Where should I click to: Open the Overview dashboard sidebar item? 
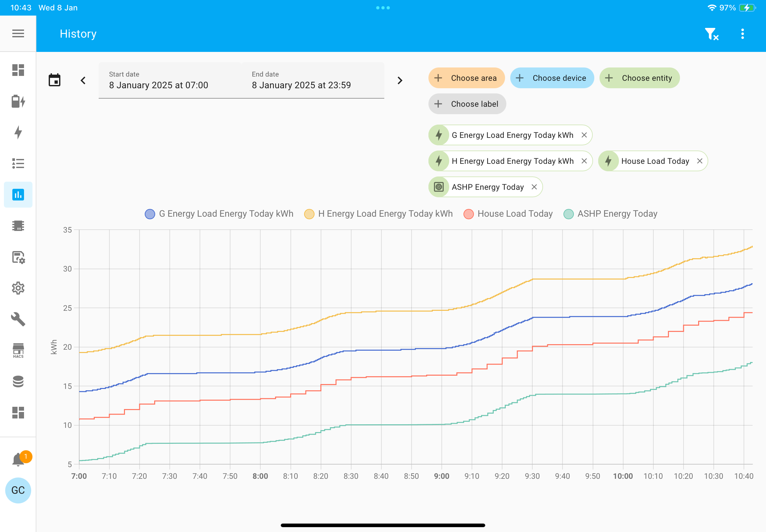[x=18, y=70]
